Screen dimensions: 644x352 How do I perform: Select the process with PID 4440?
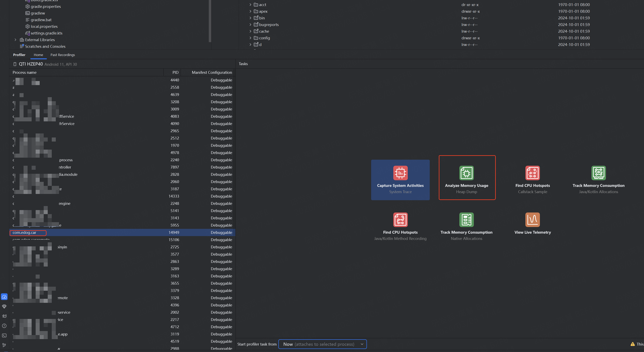coord(122,80)
